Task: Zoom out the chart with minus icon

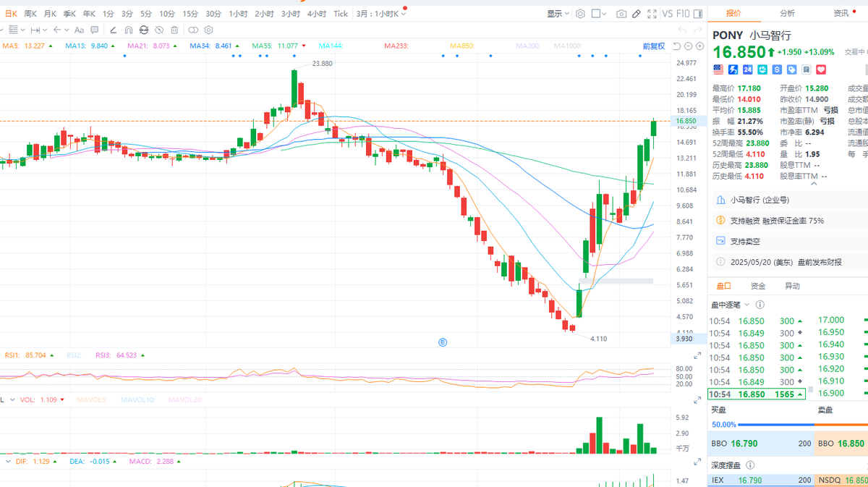Action: pyautogui.click(x=688, y=46)
